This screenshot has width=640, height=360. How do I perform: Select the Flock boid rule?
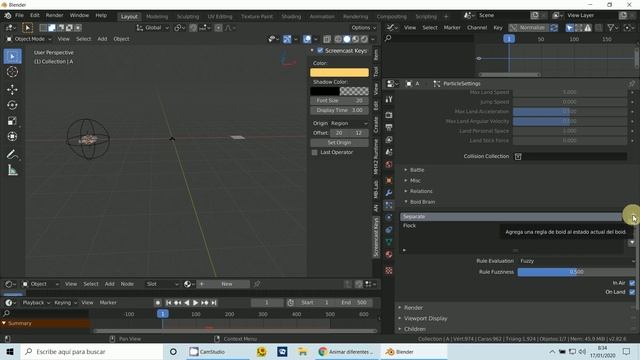click(x=511, y=226)
